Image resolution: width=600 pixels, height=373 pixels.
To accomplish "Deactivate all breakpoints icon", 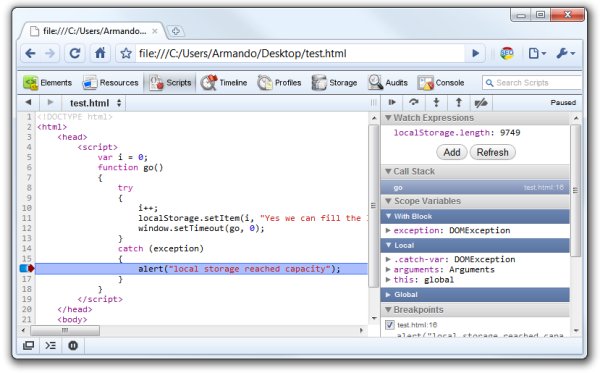I will pos(481,103).
